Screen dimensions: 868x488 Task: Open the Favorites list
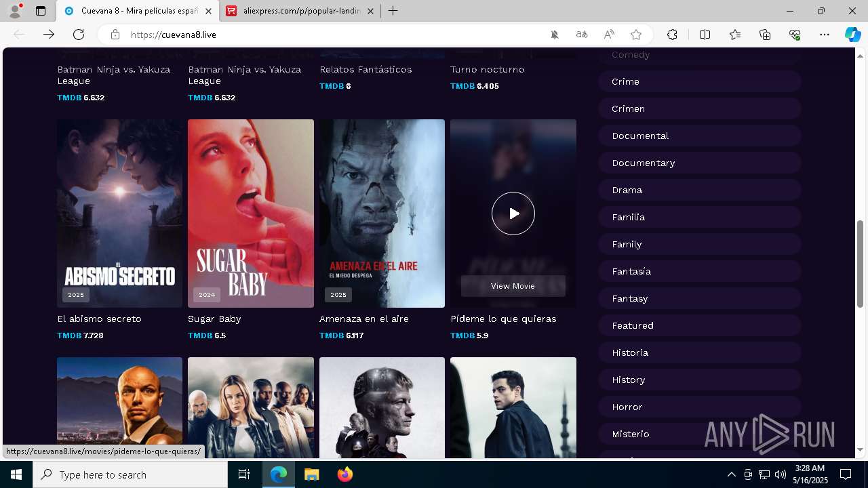coord(735,35)
